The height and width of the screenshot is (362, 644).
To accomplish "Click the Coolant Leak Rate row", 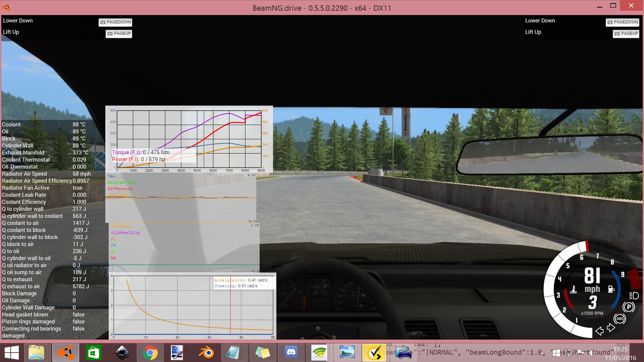I will (x=44, y=195).
